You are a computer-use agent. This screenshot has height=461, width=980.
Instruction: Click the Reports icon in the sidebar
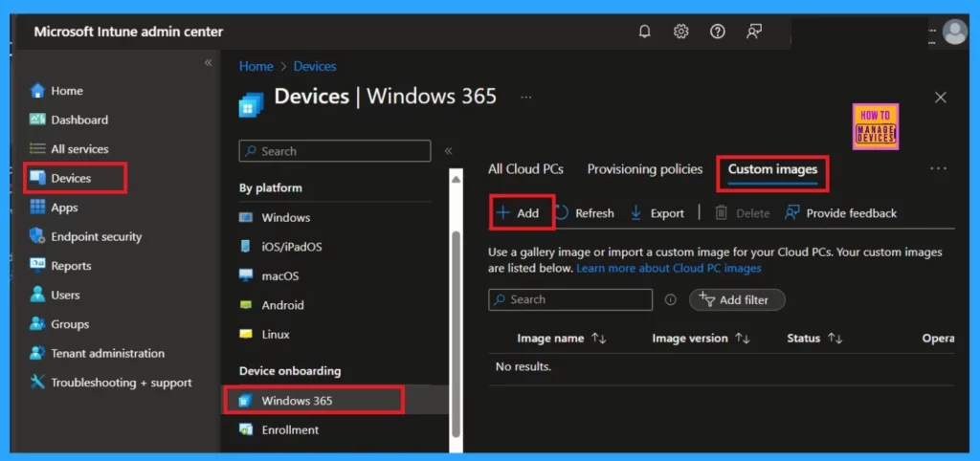[38, 266]
